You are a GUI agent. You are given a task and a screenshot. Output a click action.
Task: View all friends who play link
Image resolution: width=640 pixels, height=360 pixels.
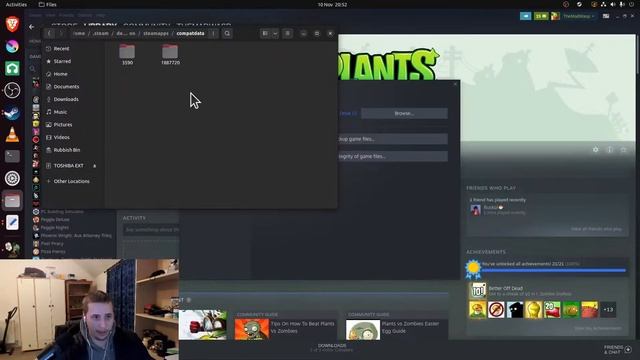596,229
